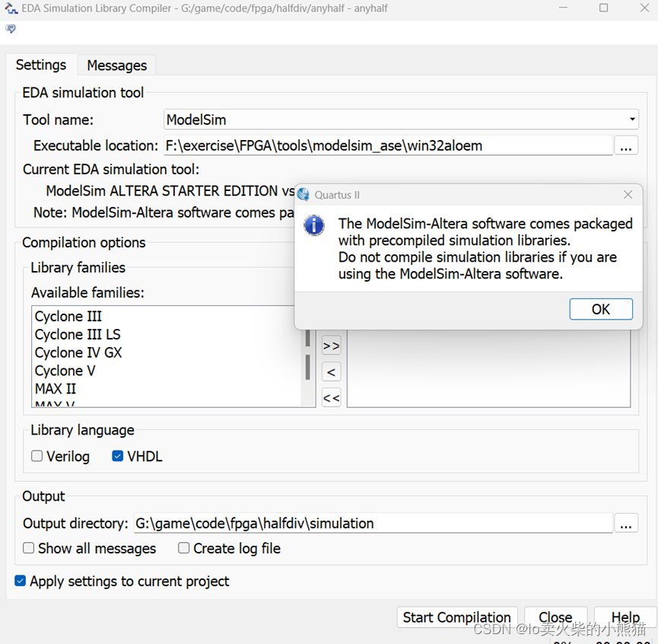Image resolution: width=658 pixels, height=644 pixels.
Task: Uncheck Apply settings to current project
Action: 21,582
